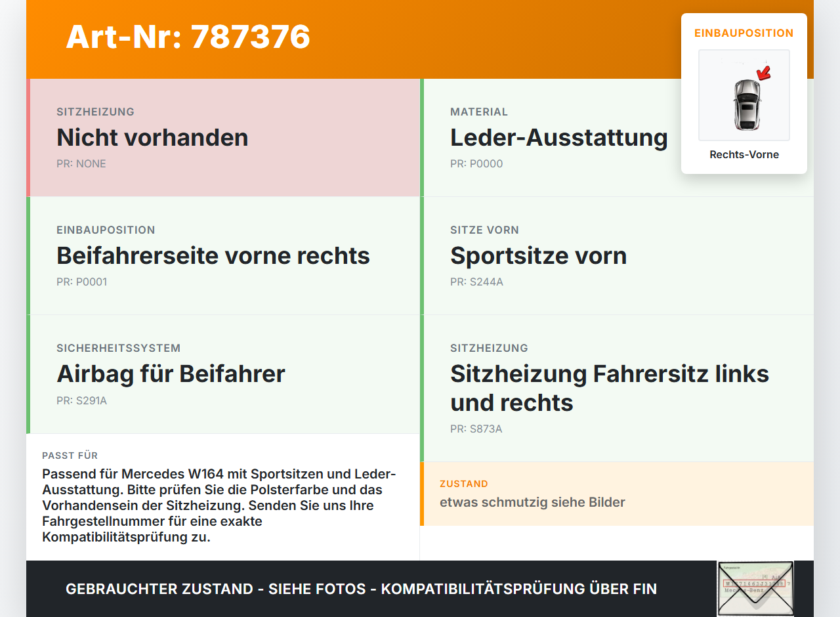Click the car top-view position image
The image size is (840, 617).
(x=744, y=95)
